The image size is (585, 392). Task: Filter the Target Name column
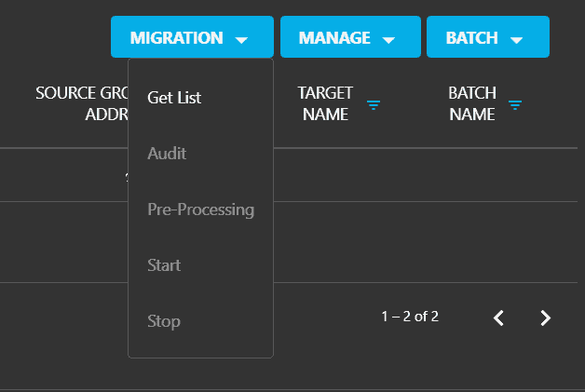pos(374,104)
